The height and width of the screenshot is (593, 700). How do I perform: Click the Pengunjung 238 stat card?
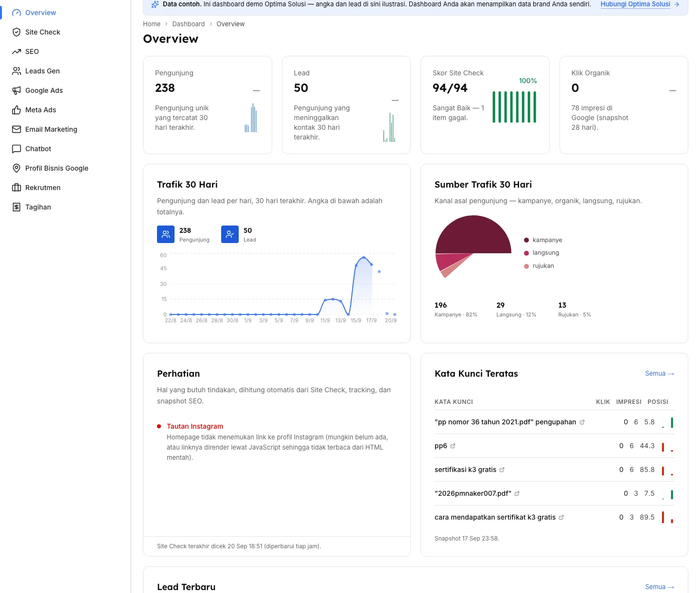pos(208,105)
